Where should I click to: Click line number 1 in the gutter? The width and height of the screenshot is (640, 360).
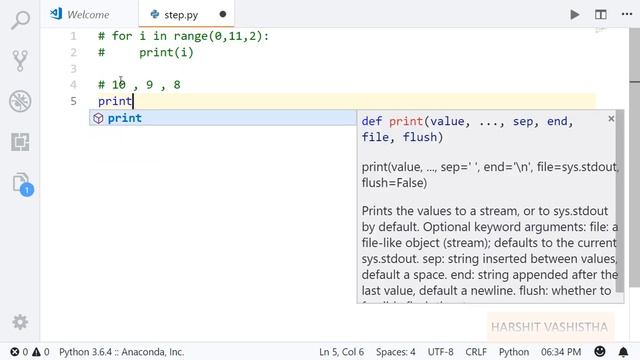[73, 36]
